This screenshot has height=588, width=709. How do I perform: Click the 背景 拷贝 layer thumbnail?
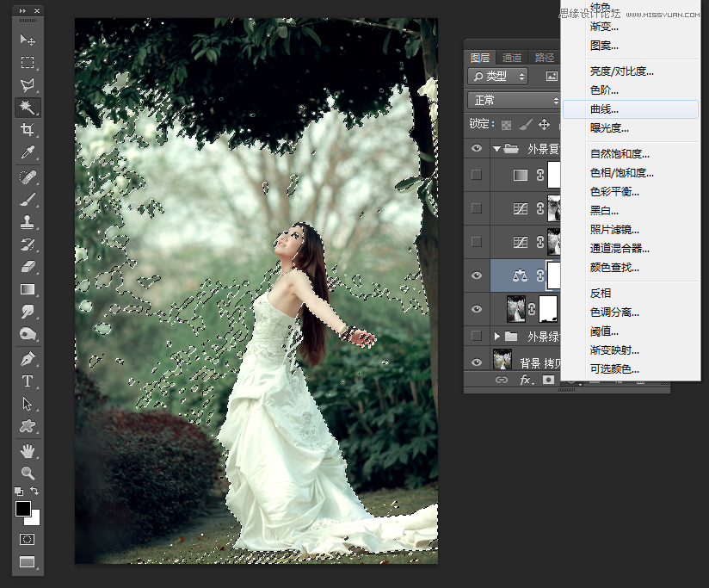click(x=502, y=359)
